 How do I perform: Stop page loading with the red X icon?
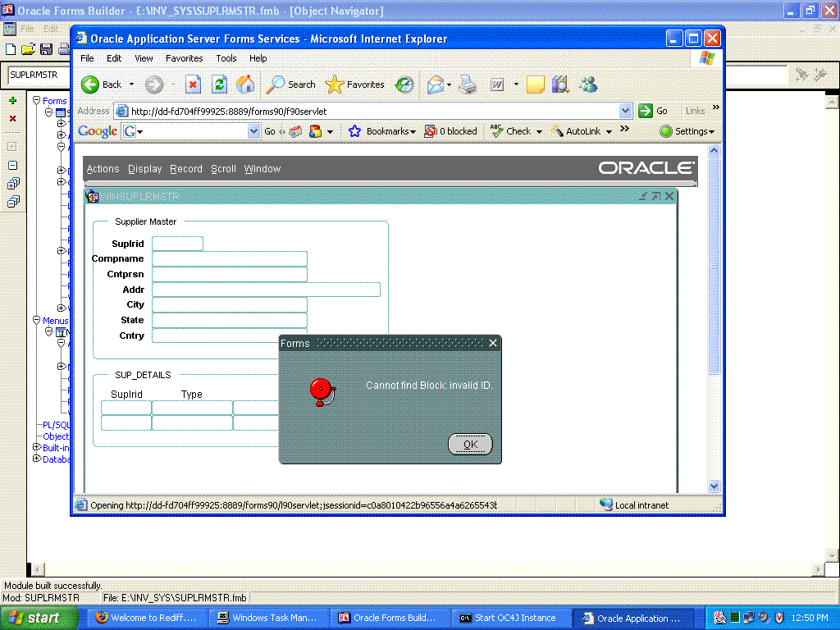coord(193,84)
